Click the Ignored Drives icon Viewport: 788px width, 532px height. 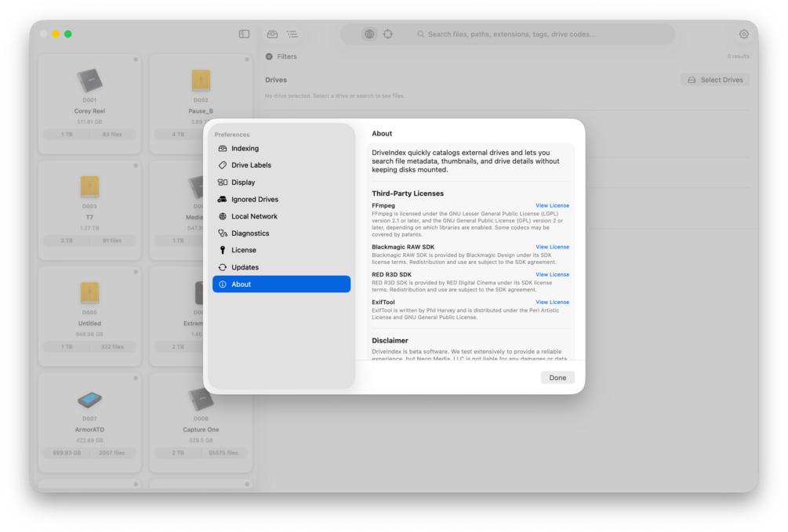tap(222, 200)
